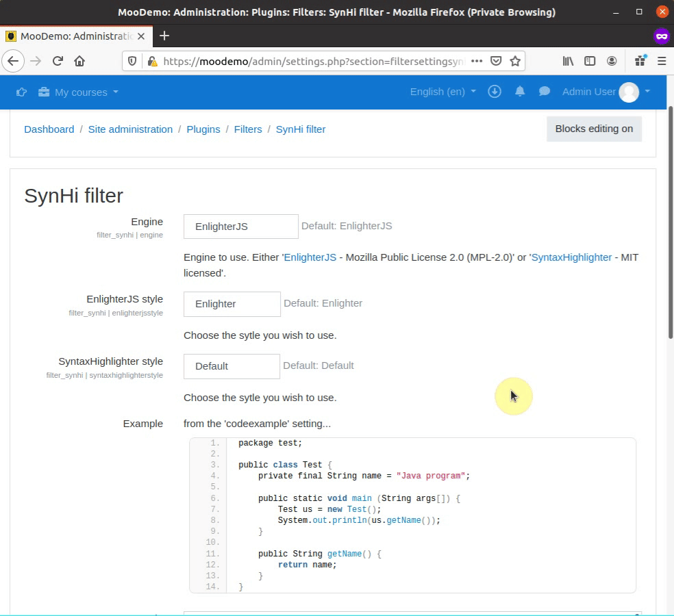Image resolution: width=674 pixels, height=616 pixels.
Task: Click the vertical page scrollbar
Action: 670,223
